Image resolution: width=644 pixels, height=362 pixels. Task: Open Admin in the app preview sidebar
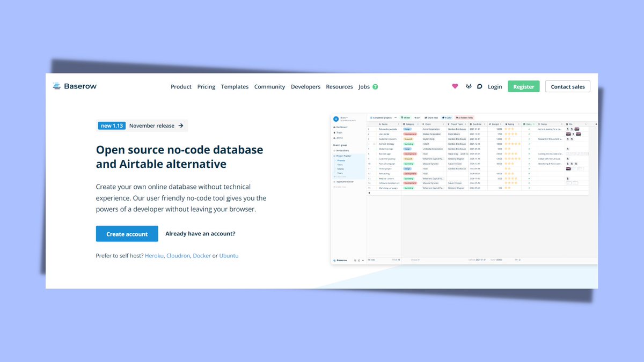pyautogui.click(x=339, y=138)
